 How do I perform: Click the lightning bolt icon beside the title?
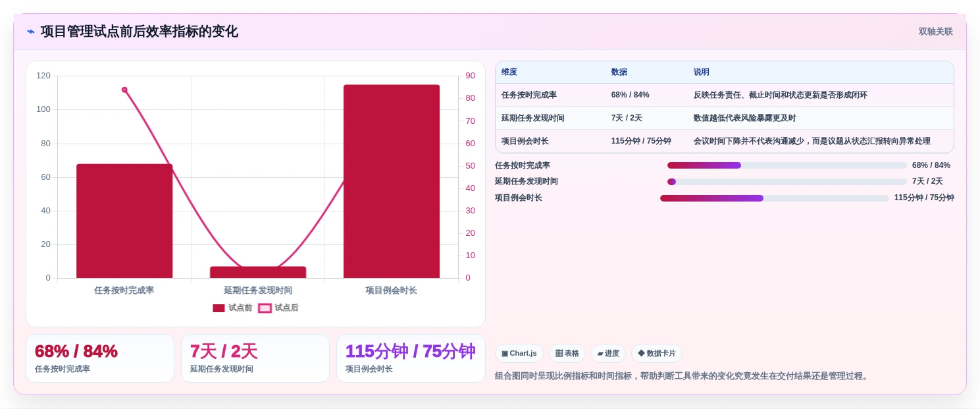[31, 32]
